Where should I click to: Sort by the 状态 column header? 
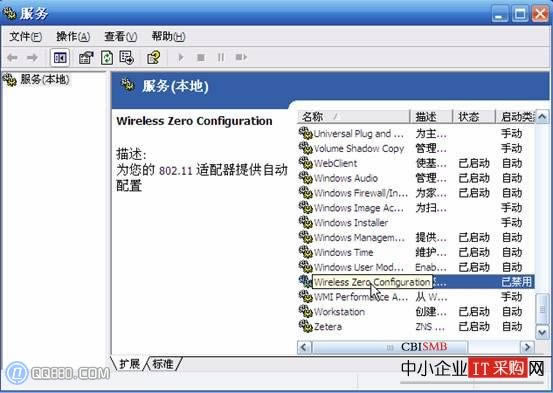point(474,116)
